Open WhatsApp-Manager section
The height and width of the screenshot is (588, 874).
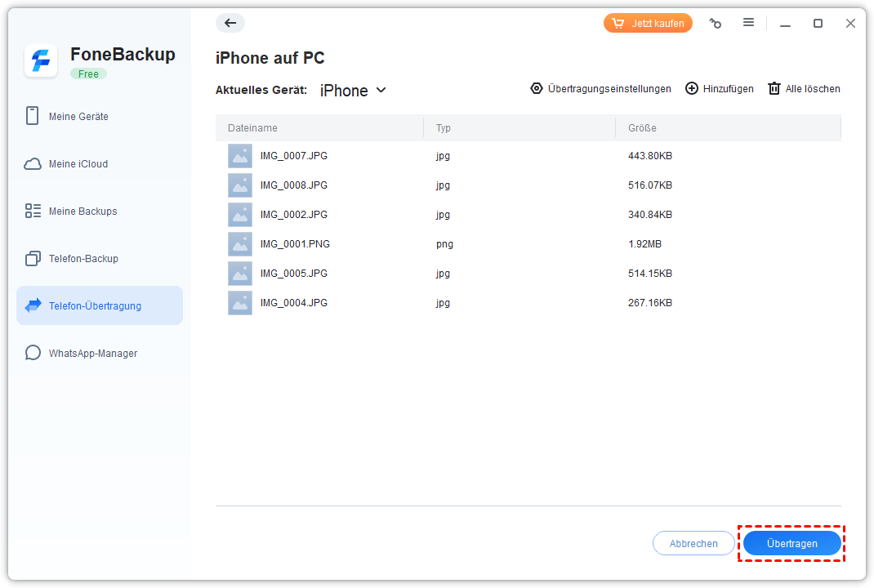pos(92,354)
